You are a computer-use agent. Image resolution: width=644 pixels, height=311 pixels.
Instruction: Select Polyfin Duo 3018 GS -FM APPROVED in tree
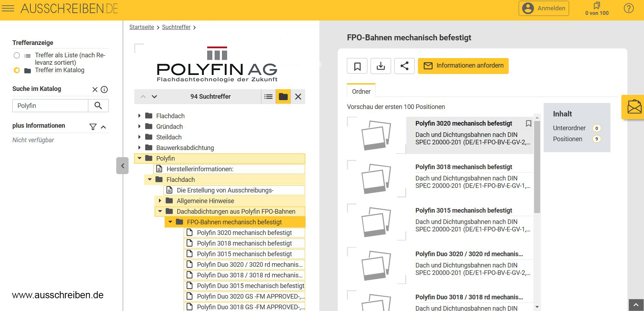[244, 306]
